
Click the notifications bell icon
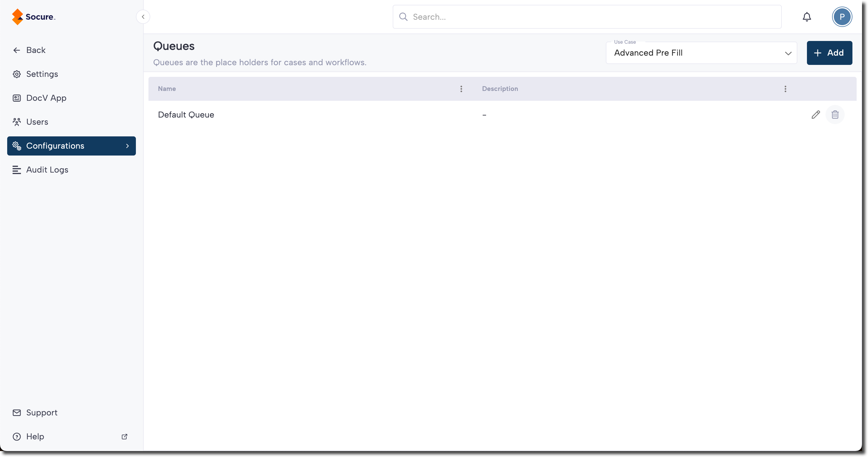[x=807, y=17]
